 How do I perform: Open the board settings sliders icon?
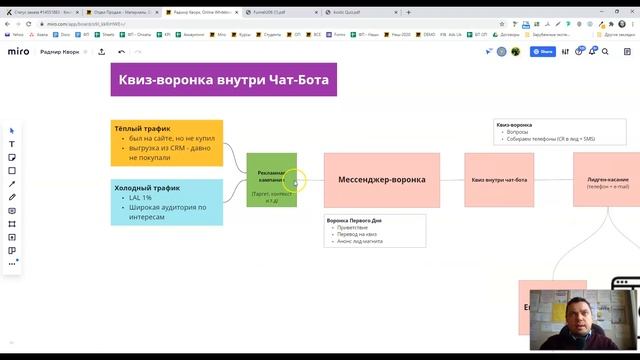click(565, 51)
